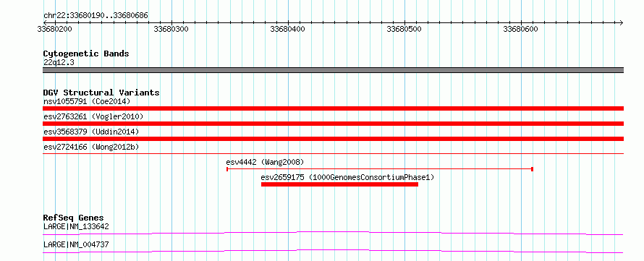Select the esv2763261 (Vogler2010) red bar
644x261 pixels.
[333, 124]
